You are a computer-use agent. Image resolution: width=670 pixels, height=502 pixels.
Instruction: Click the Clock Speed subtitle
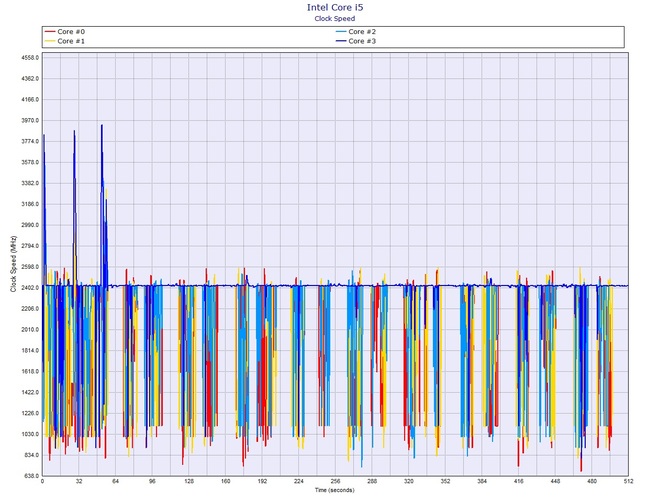(335, 18)
